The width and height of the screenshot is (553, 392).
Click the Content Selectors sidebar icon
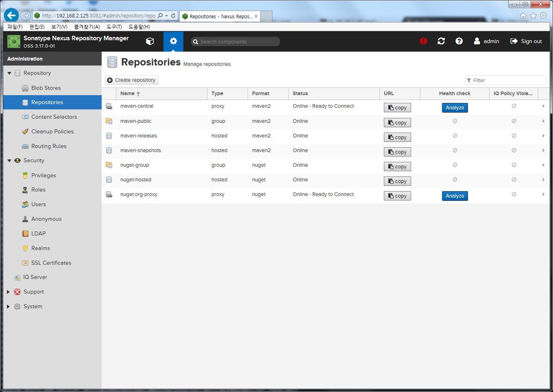[25, 117]
